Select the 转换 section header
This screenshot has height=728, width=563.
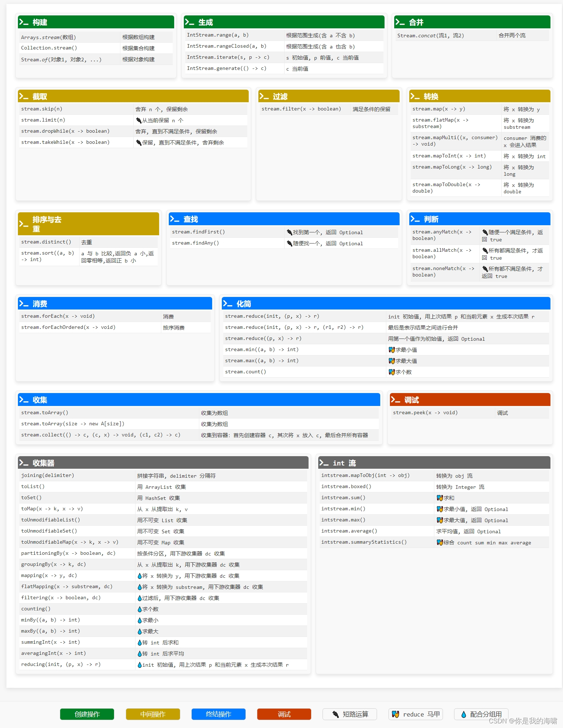click(480, 96)
